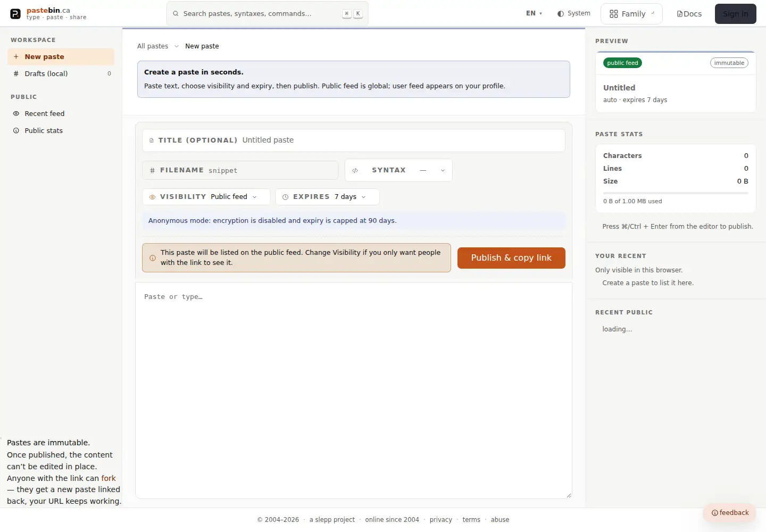This screenshot has height=532, width=766.
Task: Click the code brackets Syntax icon
Action: coord(355,170)
